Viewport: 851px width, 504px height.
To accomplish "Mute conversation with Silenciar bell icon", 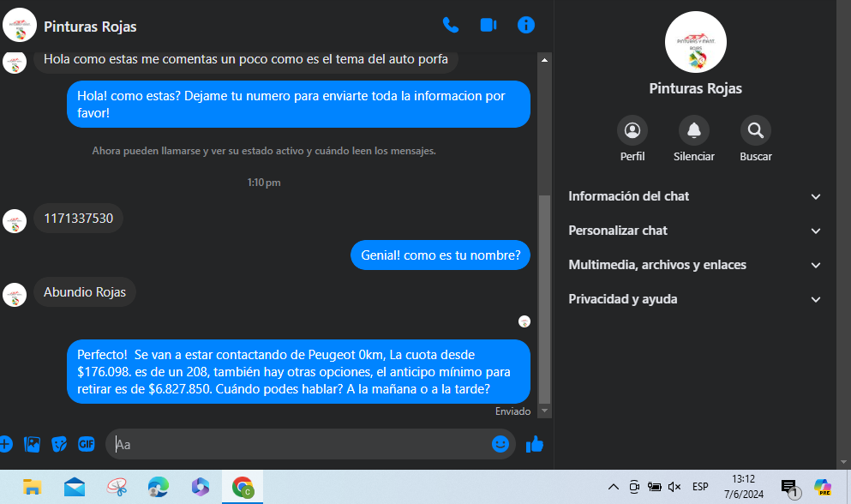I will 694,130.
